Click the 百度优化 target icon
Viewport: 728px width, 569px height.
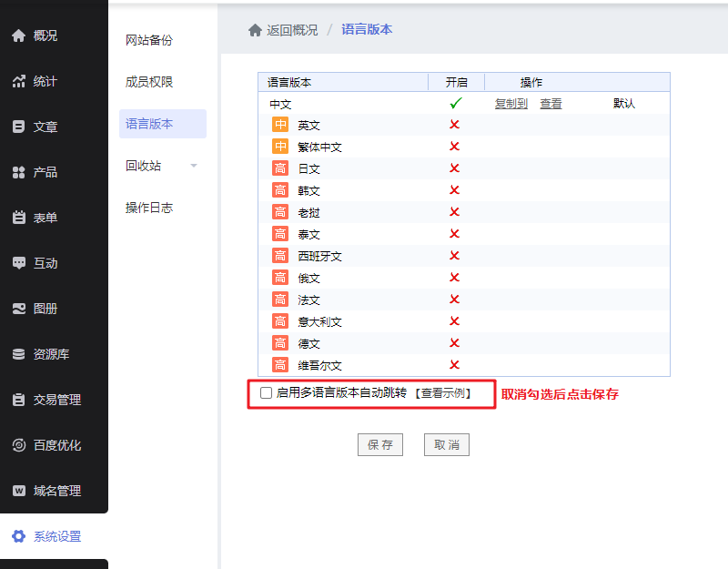coord(18,445)
